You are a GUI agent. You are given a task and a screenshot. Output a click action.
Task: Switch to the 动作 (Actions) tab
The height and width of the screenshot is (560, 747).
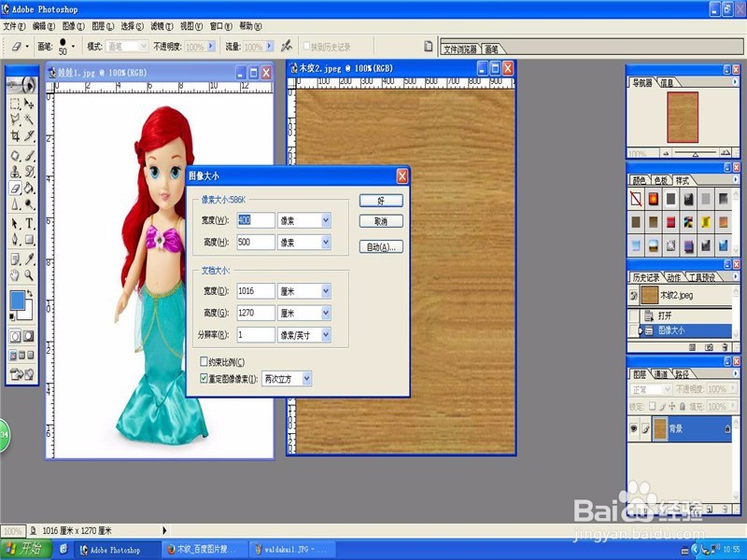pos(673,277)
